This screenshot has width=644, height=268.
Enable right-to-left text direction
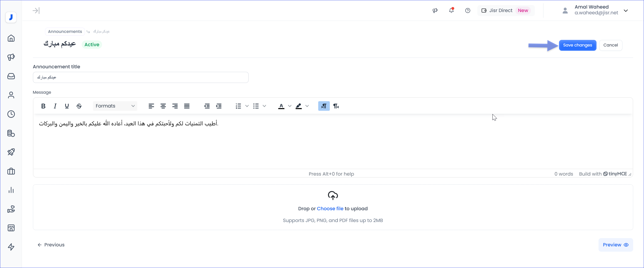(336, 106)
